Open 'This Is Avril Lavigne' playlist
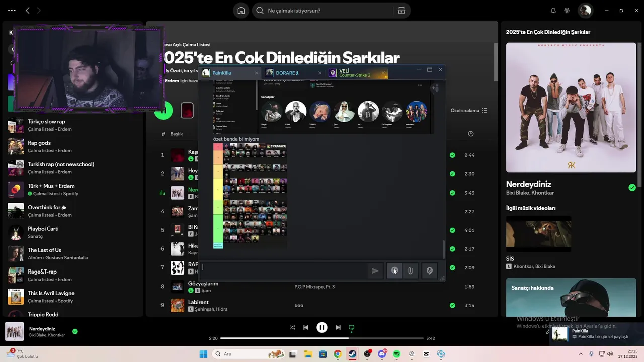644x362 pixels. point(74,297)
